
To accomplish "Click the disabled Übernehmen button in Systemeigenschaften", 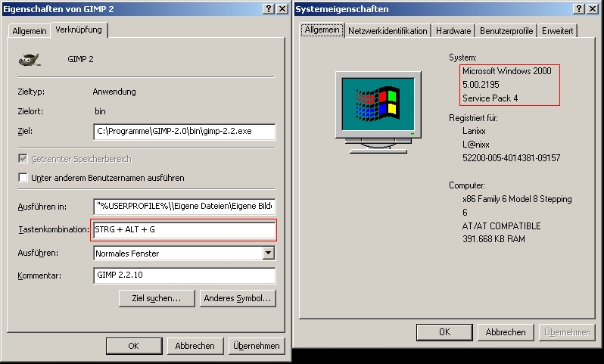I will (x=567, y=332).
